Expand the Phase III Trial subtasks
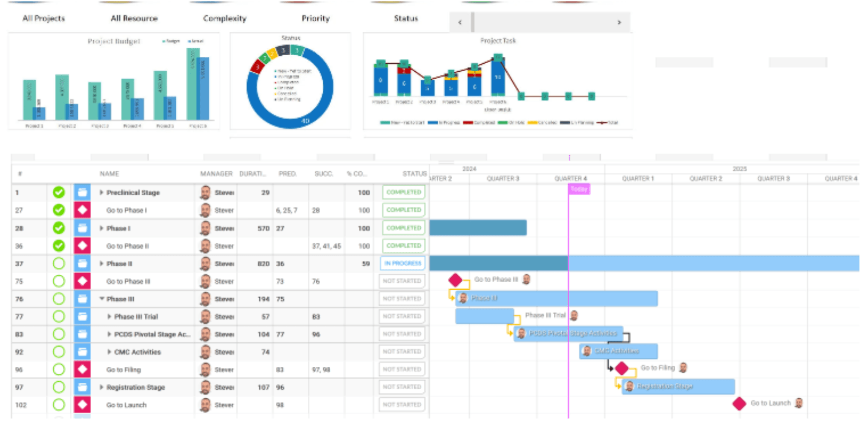 [109, 316]
